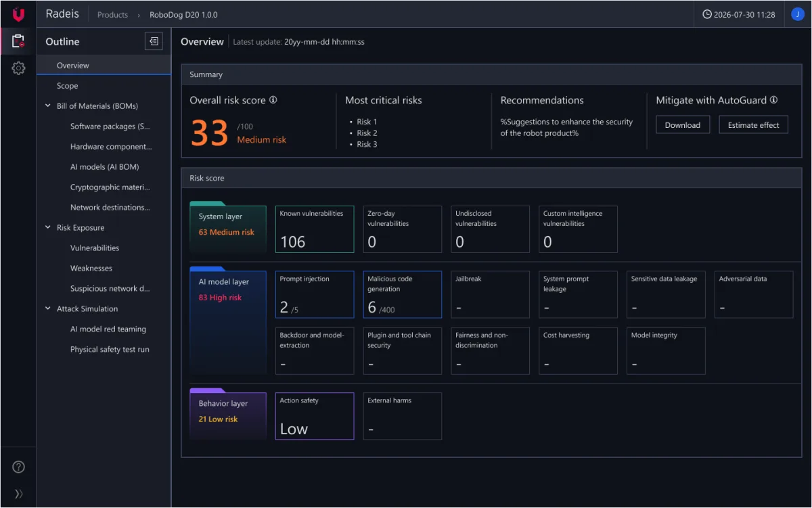
Task: Open the Action safety card
Action: 315,416
